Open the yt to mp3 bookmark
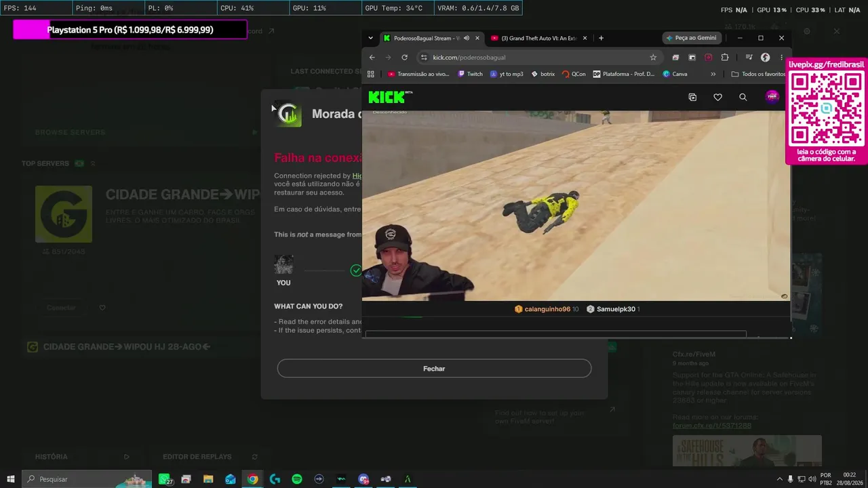868x488 pixels. pyautogui.click(x=507, y=74)
